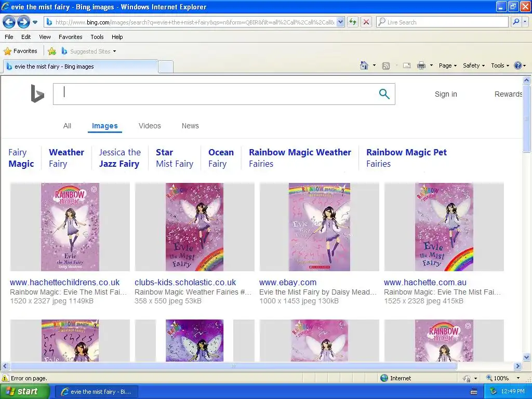Click the Add to Favorites Bar icon
Screen dimensions: 532x399
tap(52, 51)
